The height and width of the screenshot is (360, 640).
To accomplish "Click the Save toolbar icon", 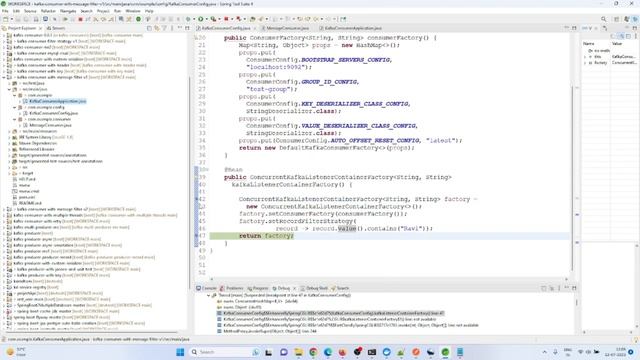I will 18,19.
